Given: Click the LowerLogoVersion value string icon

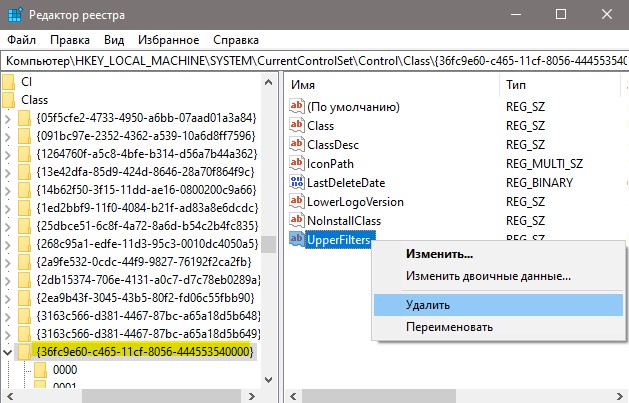Looking at the screenshot, I should click(297, 202).
